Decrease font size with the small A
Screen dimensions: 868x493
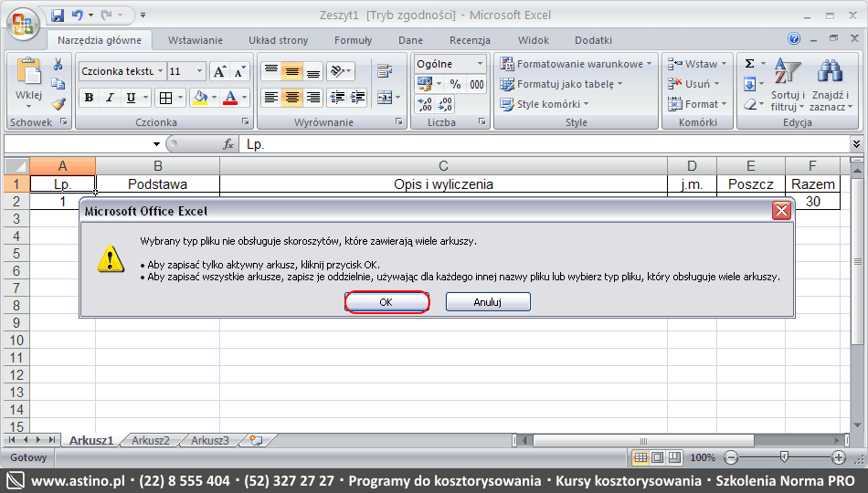click(239, 71)
